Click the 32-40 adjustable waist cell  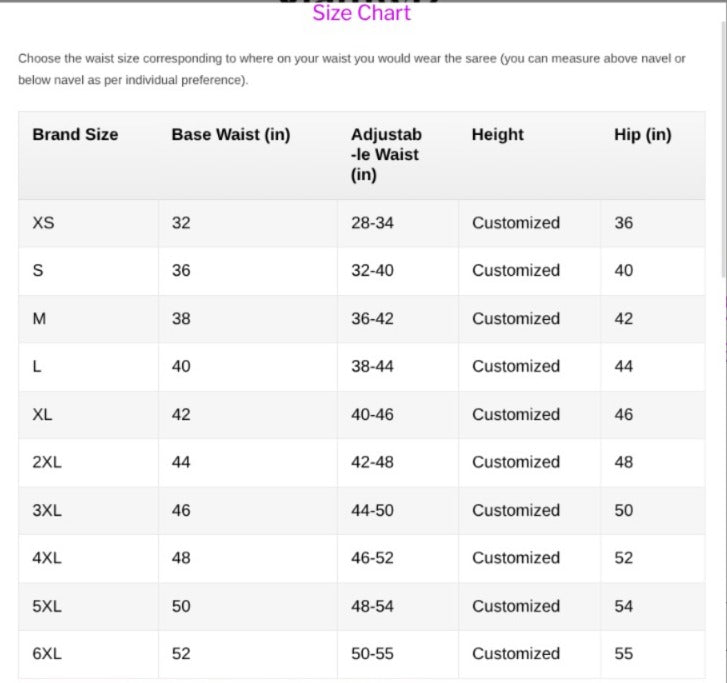pyautogui.click(x=398, y=271)
